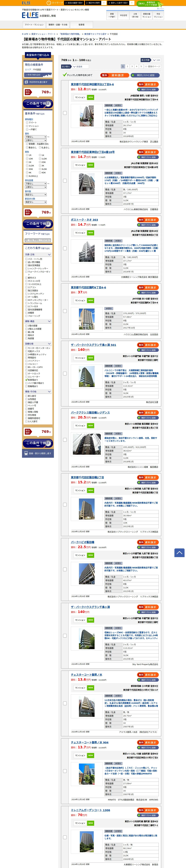The width and height of the screenshot is (186, 868).
Task: Select checkbox for ボストーク・ネオ 303 listing
Action: pos(65,248)
